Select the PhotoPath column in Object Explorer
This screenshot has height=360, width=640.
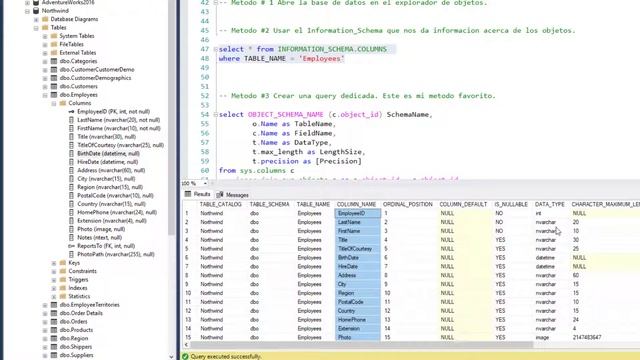[116, 254]
